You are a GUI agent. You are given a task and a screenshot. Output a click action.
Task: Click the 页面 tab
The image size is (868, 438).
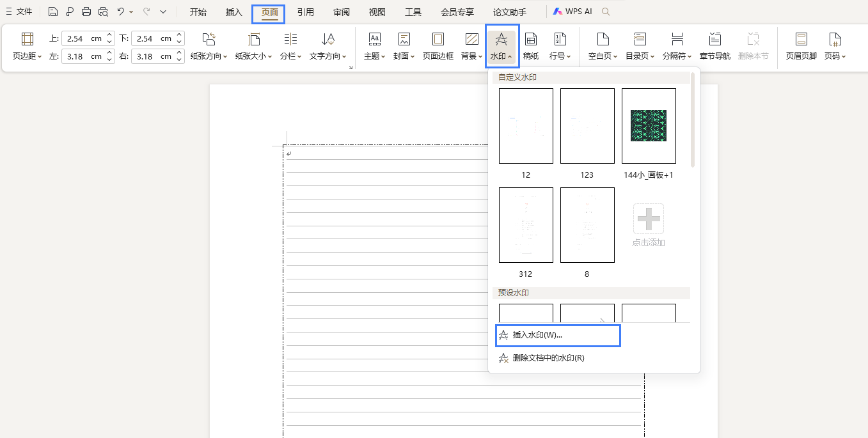coord(270,12)
